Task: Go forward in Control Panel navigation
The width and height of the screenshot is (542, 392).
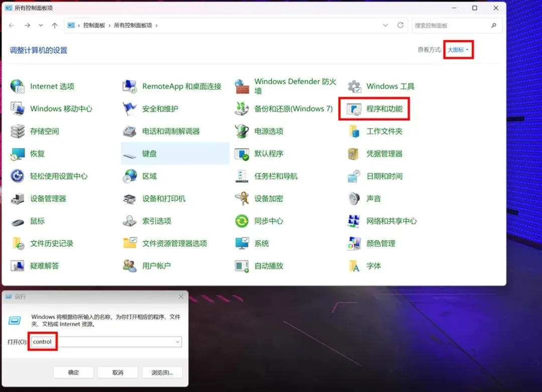Action: click(x=27, y=25)
